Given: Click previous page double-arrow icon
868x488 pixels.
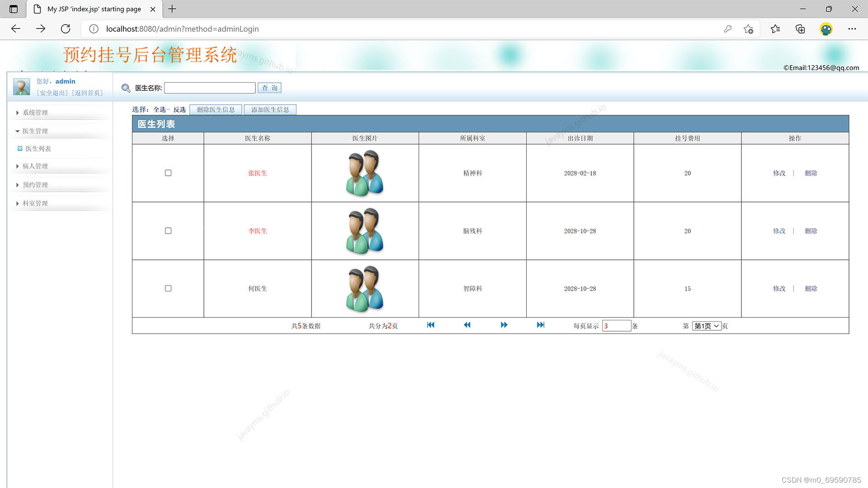Looking at the screenshot, I should 467,325.
